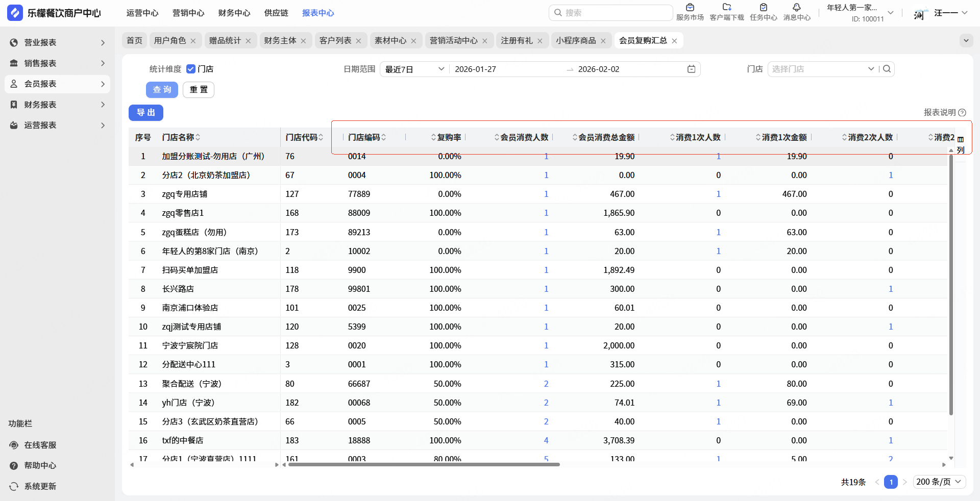Change the 200 条/页 page size dropdown

click(939, 482)
